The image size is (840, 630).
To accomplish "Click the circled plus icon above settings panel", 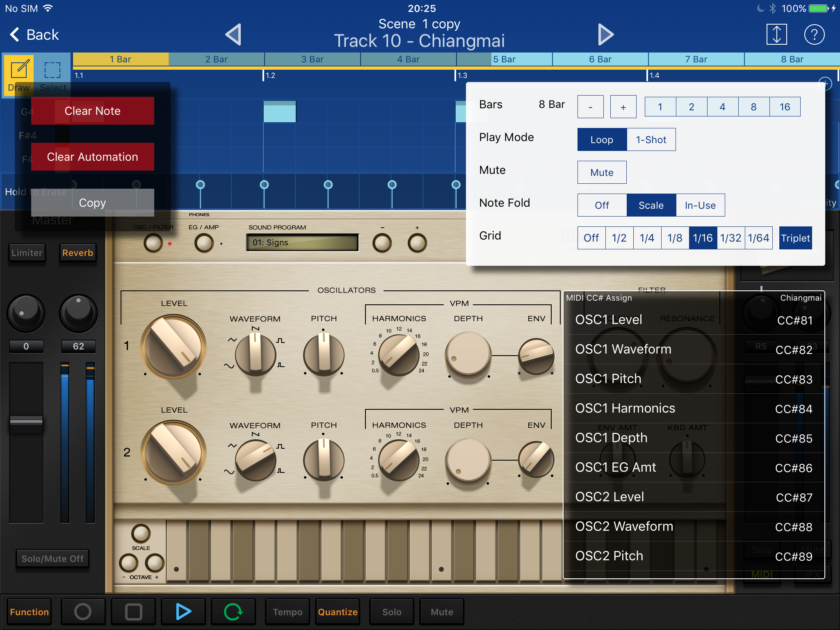I will pyautogui.click(x=825, y=84).
